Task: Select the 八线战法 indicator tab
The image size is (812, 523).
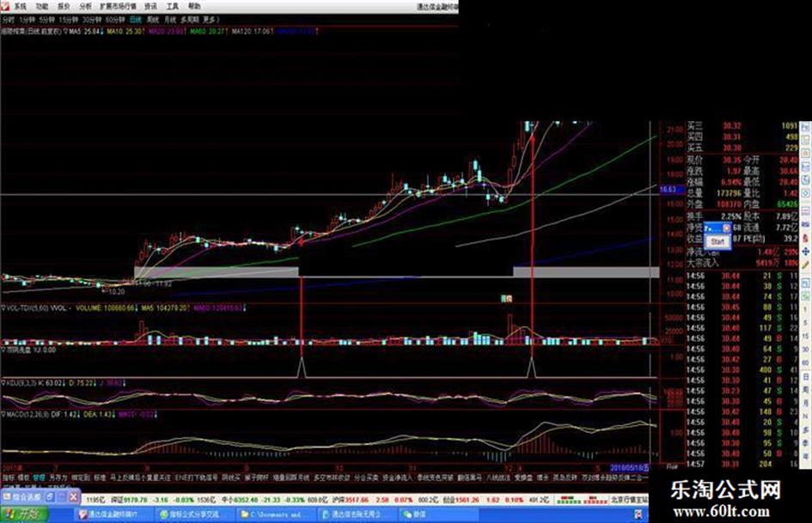Action: pos(498,477)
